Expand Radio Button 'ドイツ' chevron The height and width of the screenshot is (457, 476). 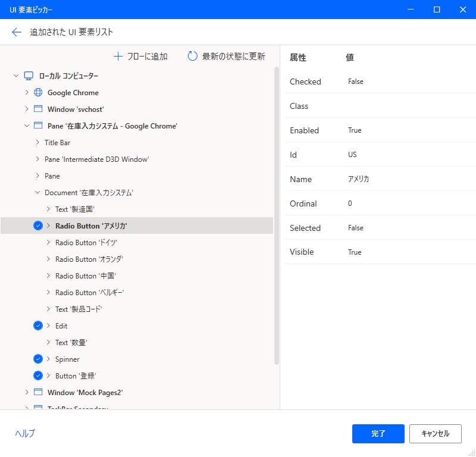click(48, 242)
